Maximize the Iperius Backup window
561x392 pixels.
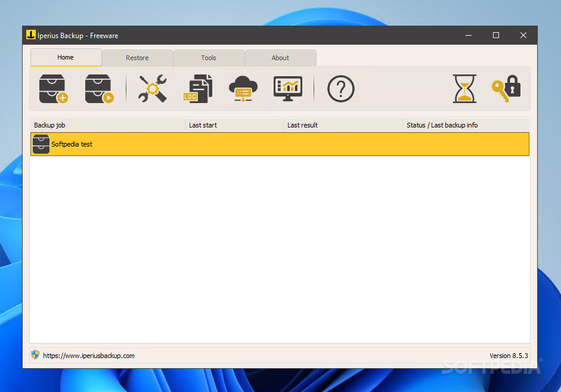(496, 35)
